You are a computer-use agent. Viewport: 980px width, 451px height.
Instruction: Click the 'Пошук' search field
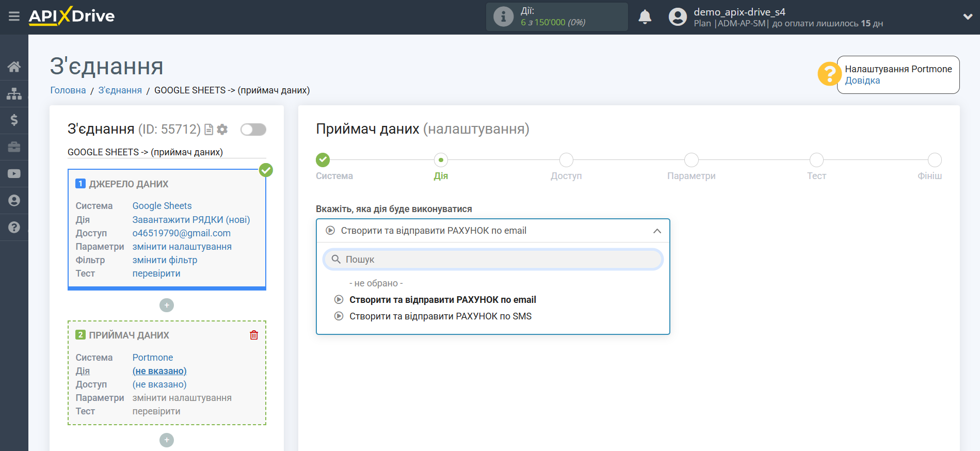[493, 260]
